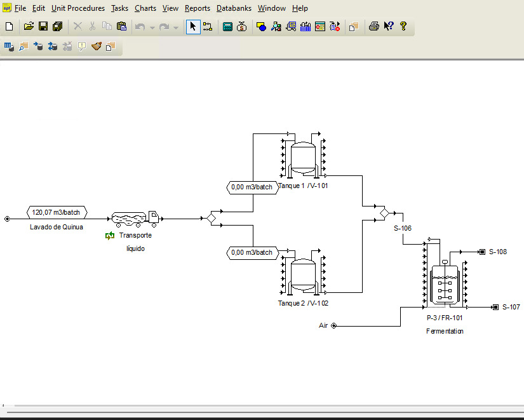Click the printer icon

point(374,27)
